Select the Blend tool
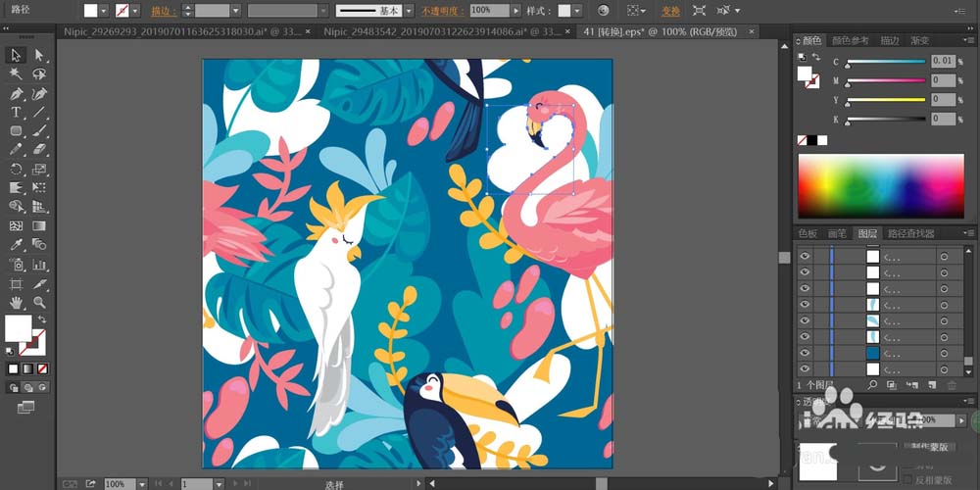This screenshot has width=980, height=490. (39, 244)
